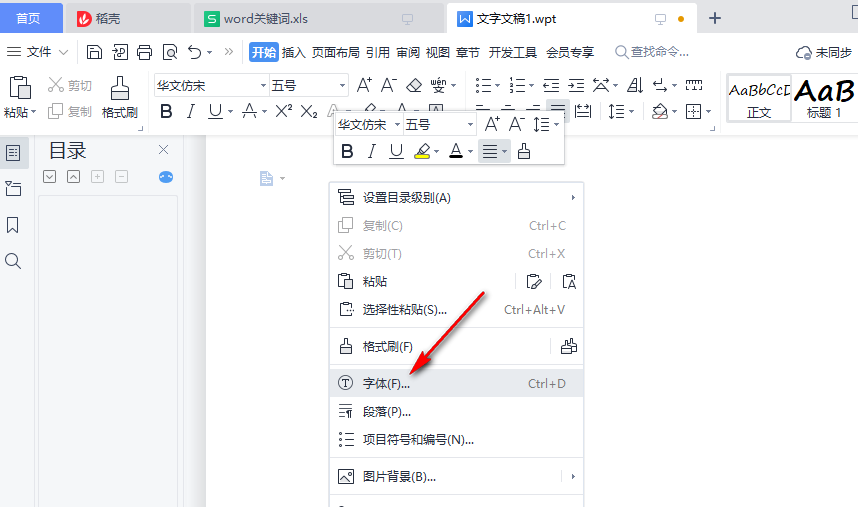Image resolution: width=858 pixels, height=507 pixels.
Task: Click the highlight color marker in mini toolbar
Action: pos(422,151)
